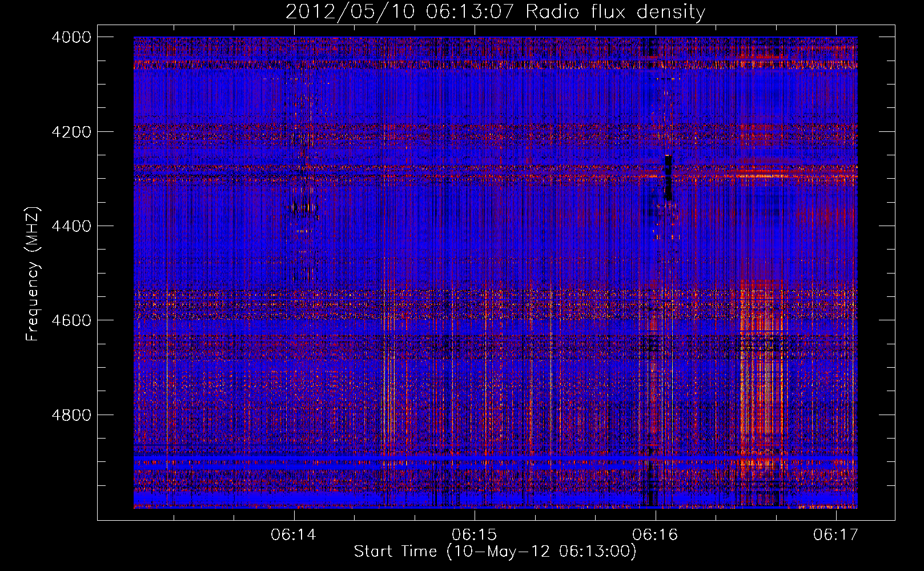
Task: Click the "Start Time (10-May-12 06:13:00)" axis title
Action: point(495,552)
